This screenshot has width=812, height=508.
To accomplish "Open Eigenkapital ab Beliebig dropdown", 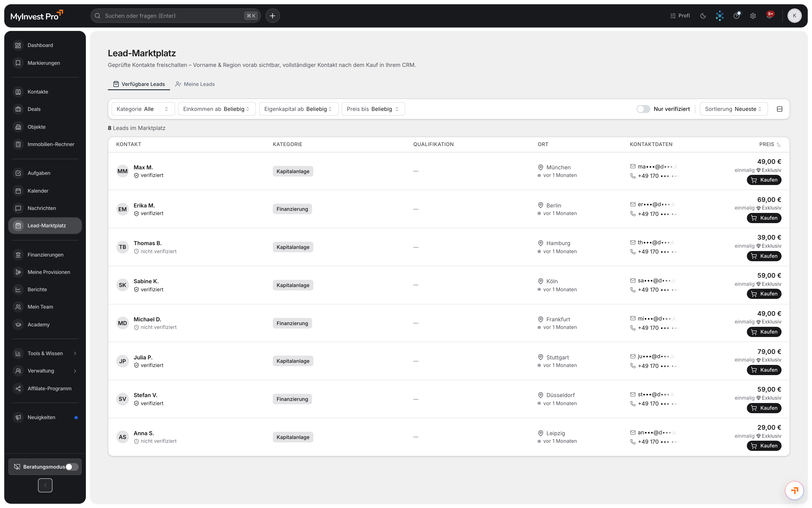I will pyautogui.click(x=299, y=109).
